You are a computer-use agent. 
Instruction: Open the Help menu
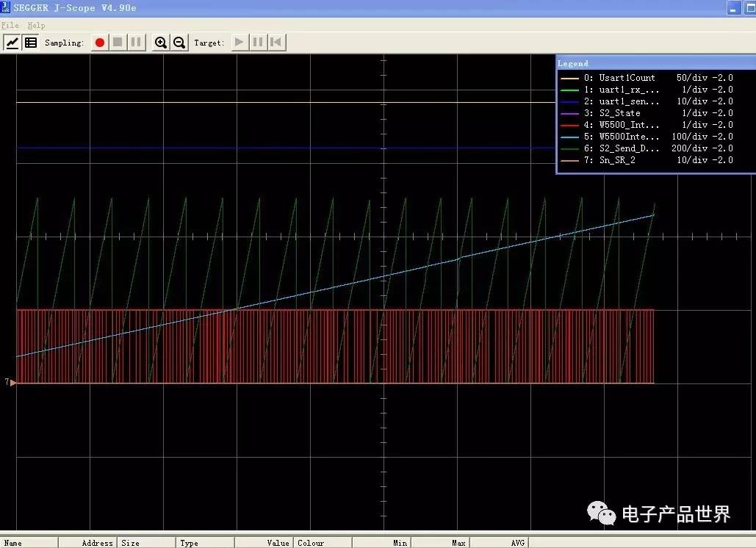(x=36, y=25)
